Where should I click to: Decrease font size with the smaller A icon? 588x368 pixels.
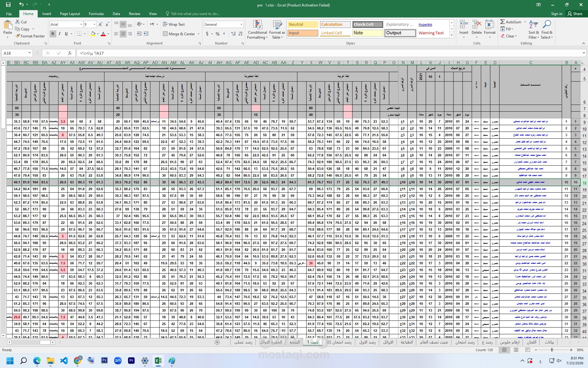107,25
